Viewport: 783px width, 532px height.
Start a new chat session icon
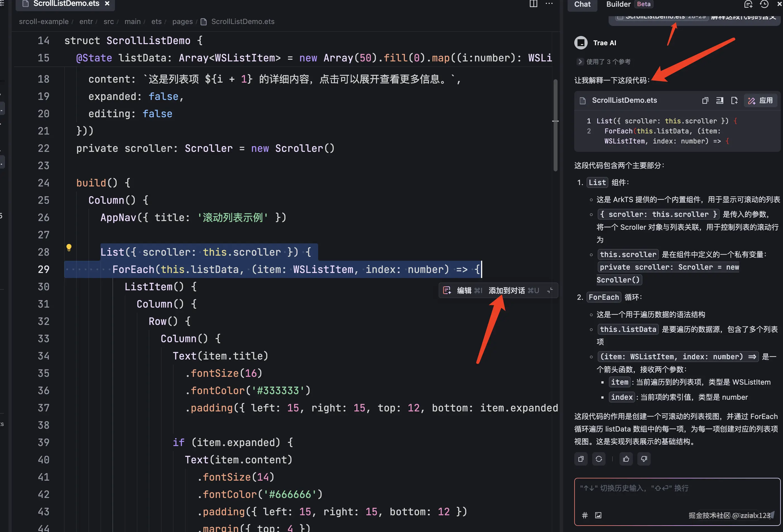pyautogui.click(x=748, y=4)
